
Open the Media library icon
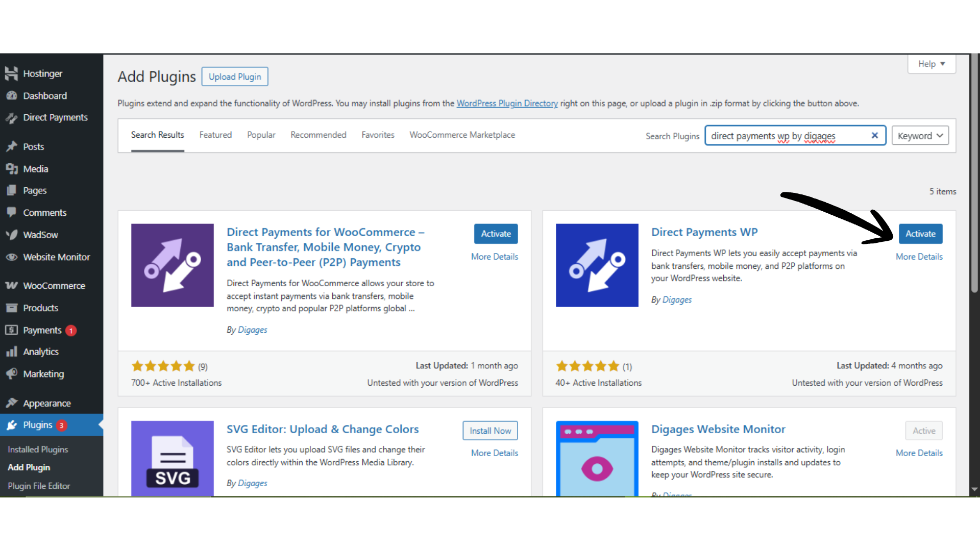tap(11, 168)
